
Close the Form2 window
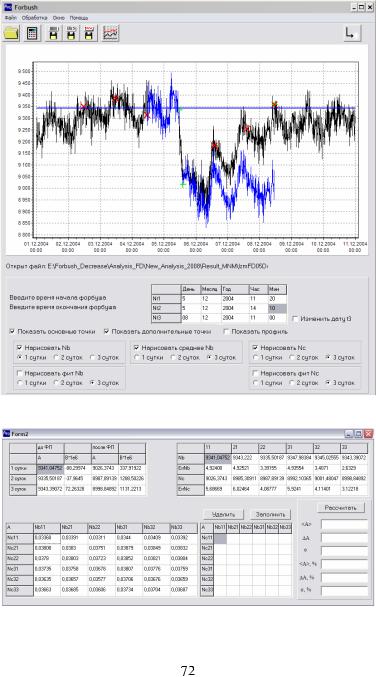click(368, 433)
